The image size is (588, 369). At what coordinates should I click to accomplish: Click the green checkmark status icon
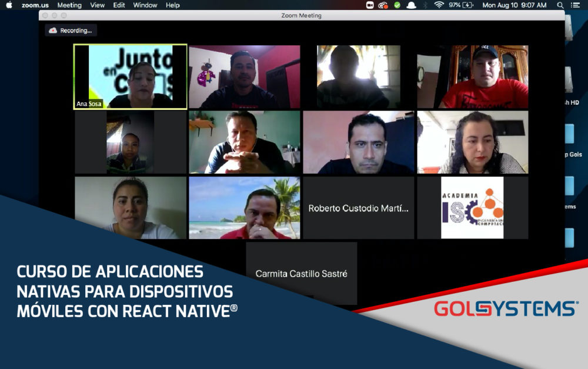tap(397, 5)
